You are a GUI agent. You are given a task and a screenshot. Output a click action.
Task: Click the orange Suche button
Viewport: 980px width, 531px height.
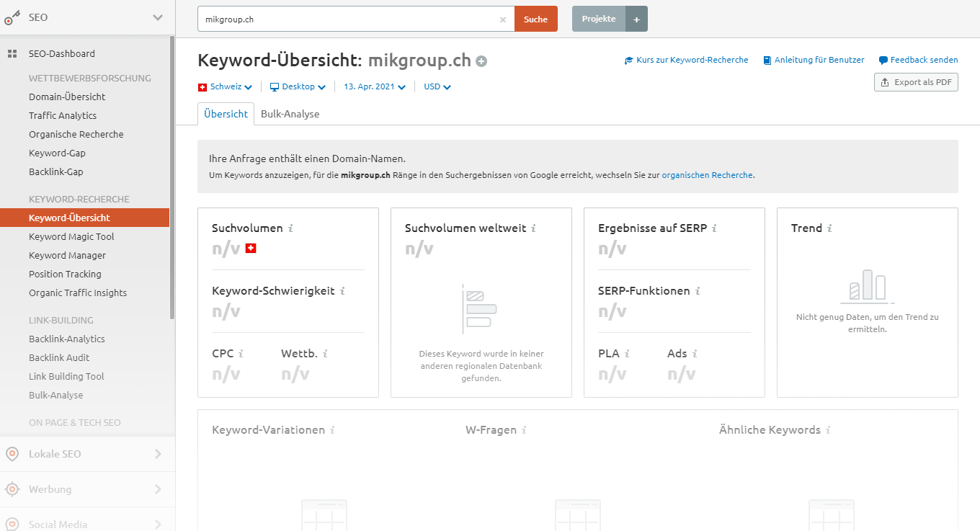536,19
